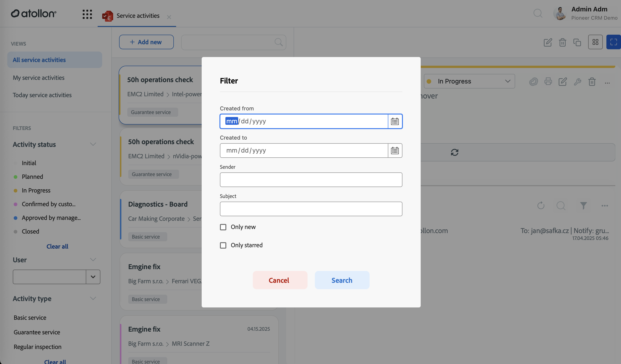Screen dimensions: 621x364
Task: Click the Created from date field
Action: click(304, 121)
